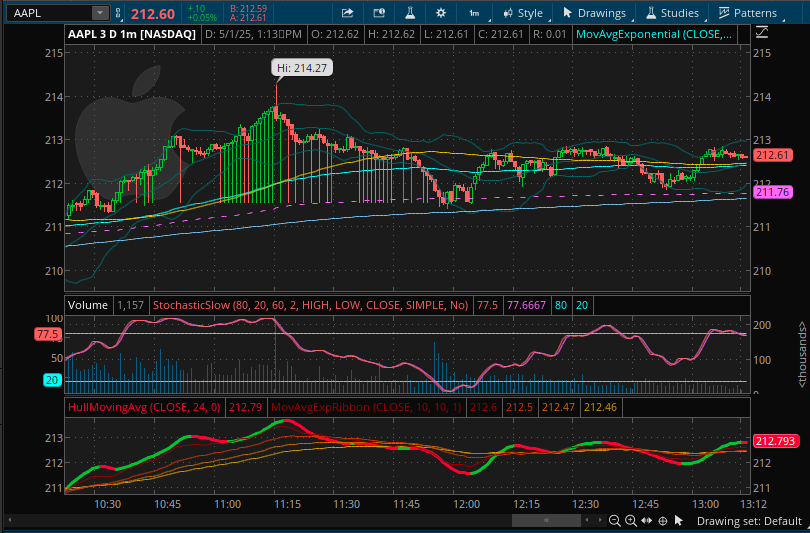Click the flask icon in the toolbar
Screen dimensions: 810x533
[410, 13]
